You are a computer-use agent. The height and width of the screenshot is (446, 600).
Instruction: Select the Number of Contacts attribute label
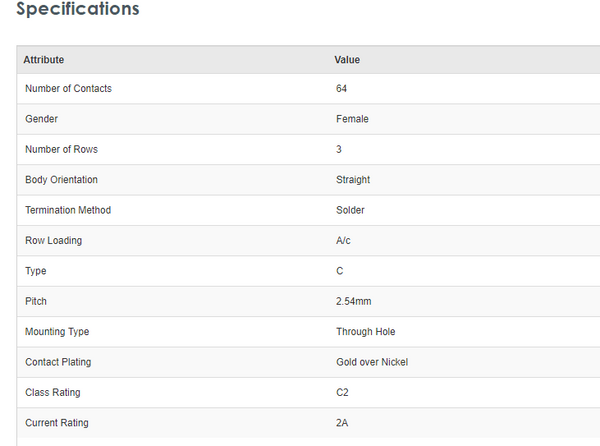68,89
